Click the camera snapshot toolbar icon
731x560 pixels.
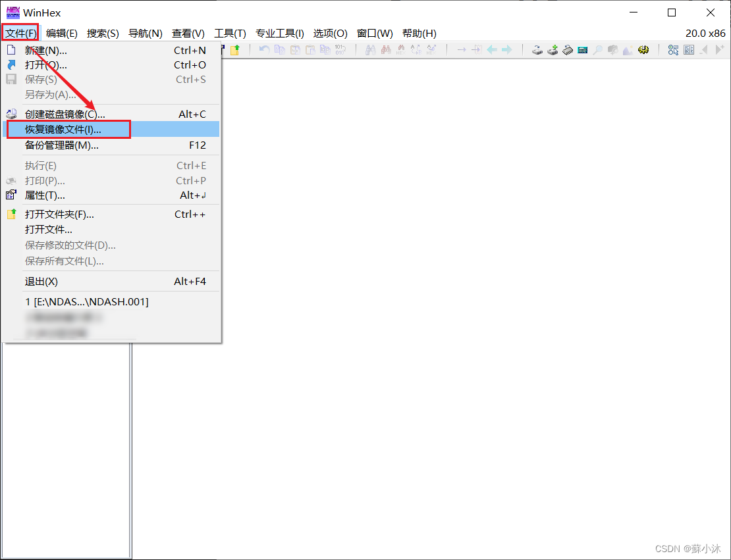pyautogui.click(x=612, y=49)
